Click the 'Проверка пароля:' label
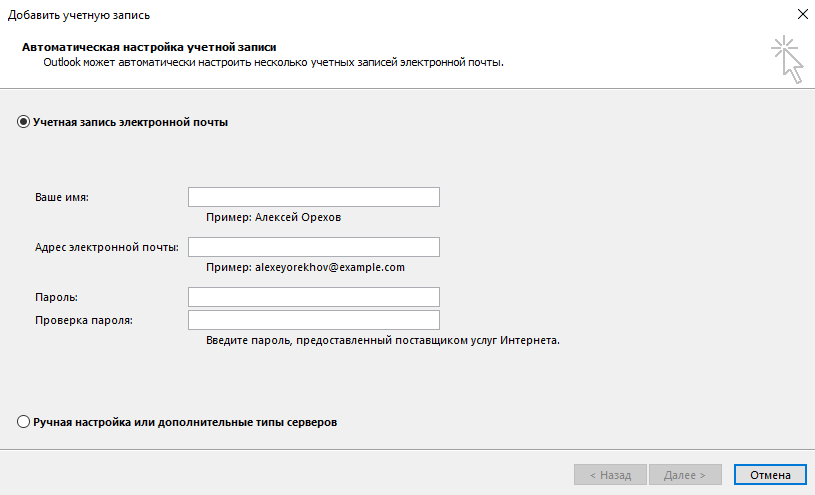This screenshot has height=495, width=815. [84, 320]
